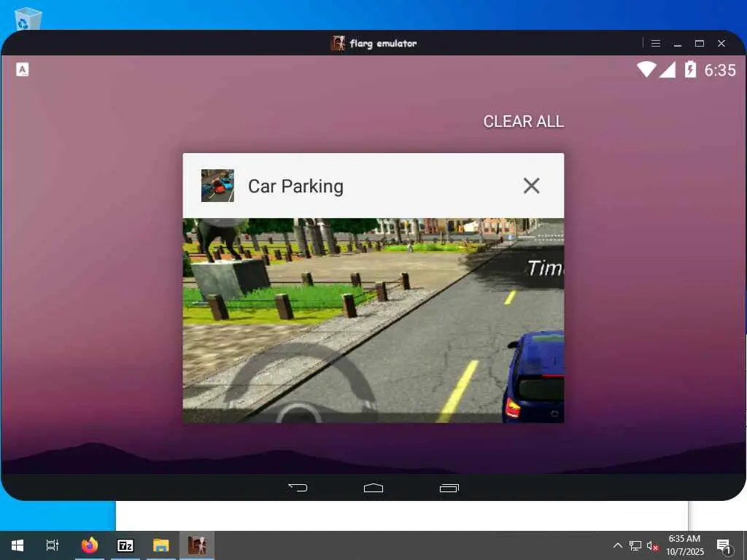Open File Explorer from the taskbar
Viewport: 747px width, 560px height.
161,545
